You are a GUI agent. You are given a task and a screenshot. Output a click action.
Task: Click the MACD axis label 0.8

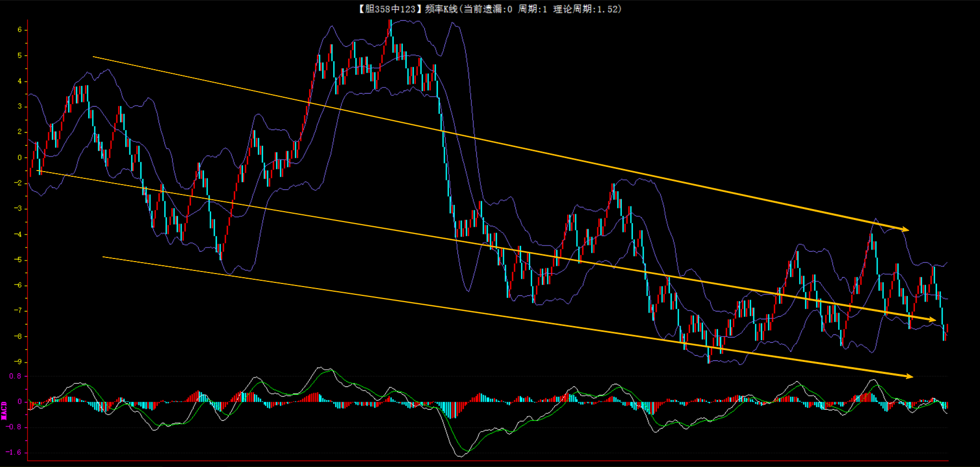pos(15,376)
